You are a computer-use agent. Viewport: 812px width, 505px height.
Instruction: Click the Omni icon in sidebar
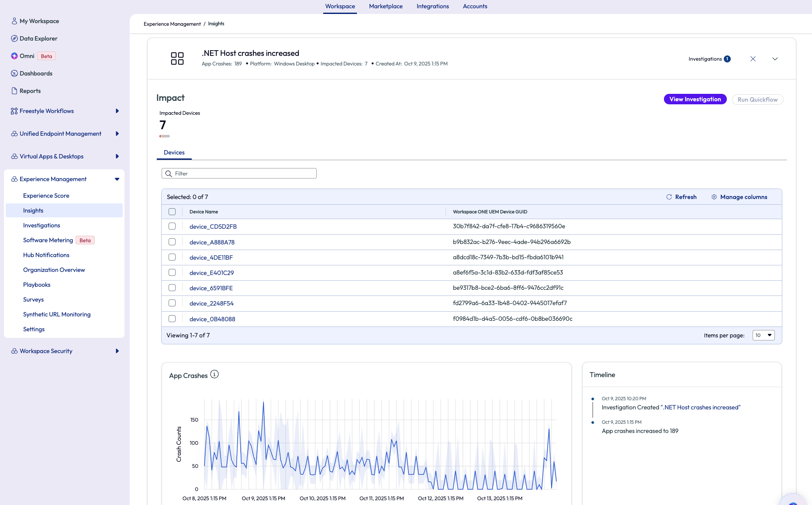pos(14,56)
